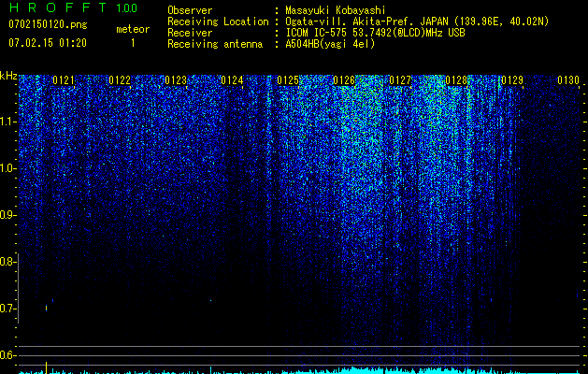Click the 1.1 frequency axis label

coord(7,122)
